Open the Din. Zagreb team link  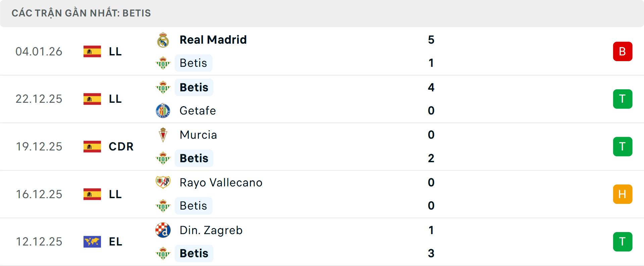(x=211, y=230)
